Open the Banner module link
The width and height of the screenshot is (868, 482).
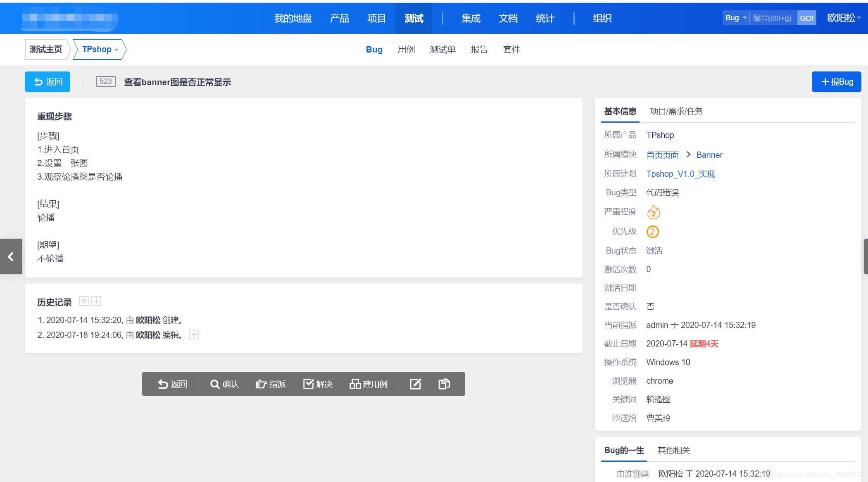pyautogui.click(x=709, y=155)
